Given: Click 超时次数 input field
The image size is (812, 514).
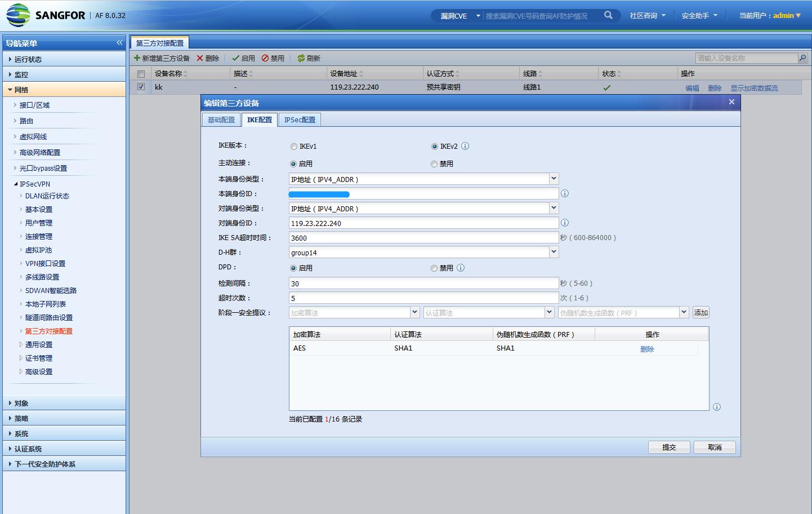Looking at the screenshot, I should (423, 298).
